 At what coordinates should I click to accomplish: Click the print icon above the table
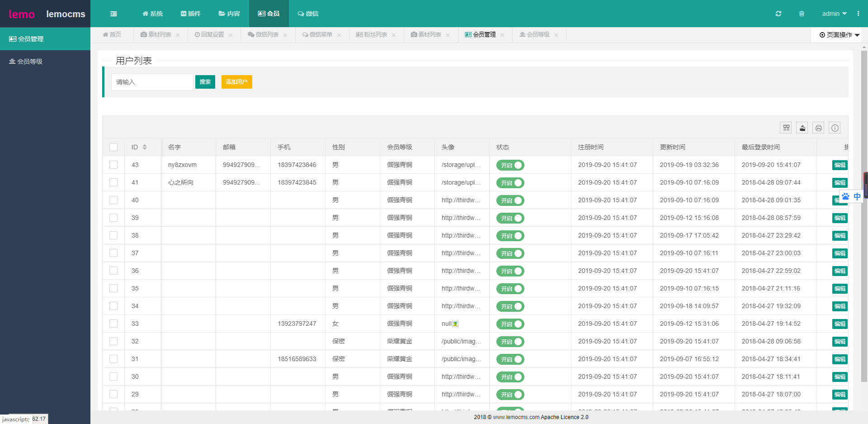coord(818,128)
